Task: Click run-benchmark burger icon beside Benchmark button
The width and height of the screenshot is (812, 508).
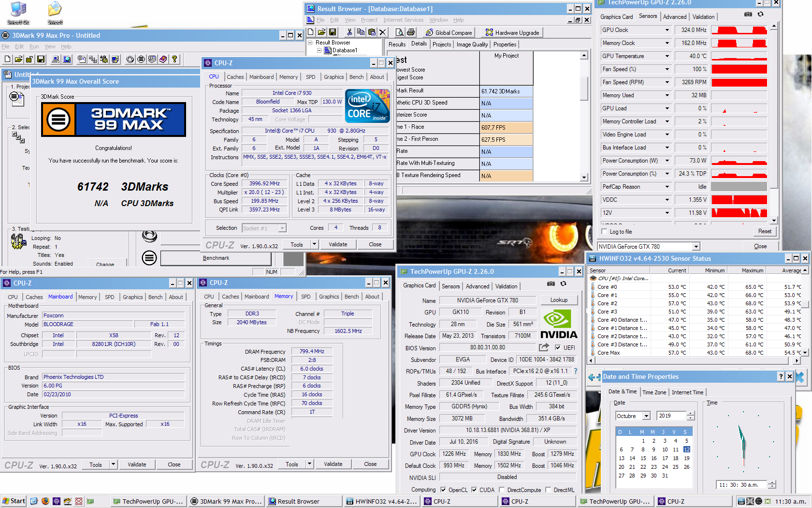Action: pyautogui.click(x=149, y=258)
